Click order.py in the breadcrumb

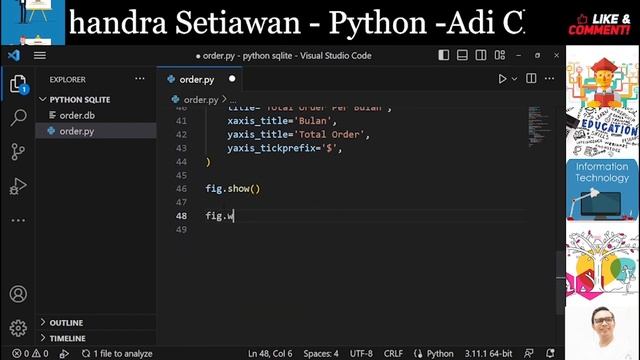201,100
